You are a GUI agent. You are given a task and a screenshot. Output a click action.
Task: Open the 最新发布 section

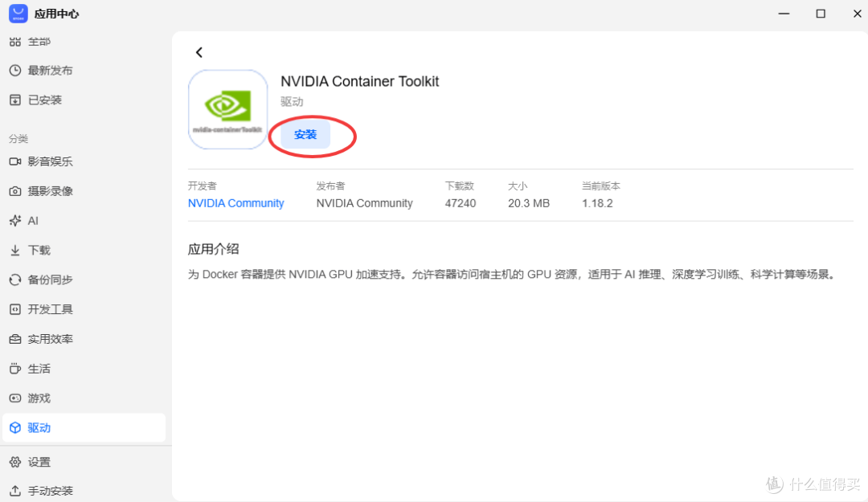(51, 71)
